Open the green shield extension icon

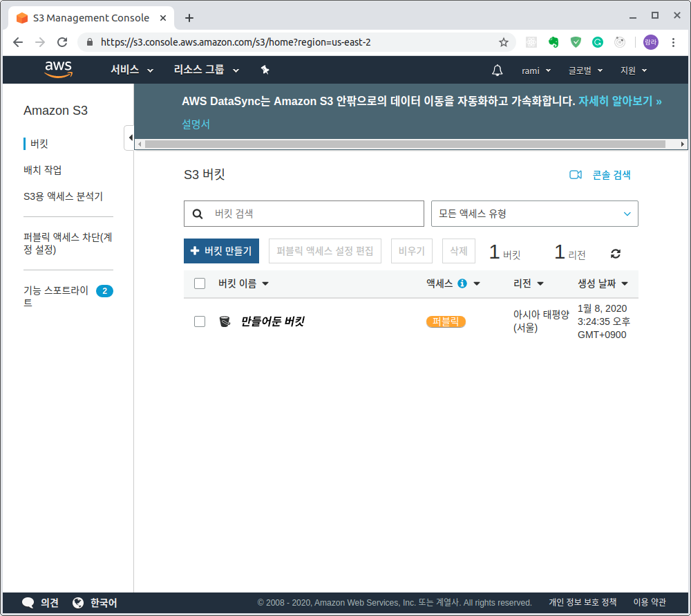pyautogui.click(x=576, y=42)
